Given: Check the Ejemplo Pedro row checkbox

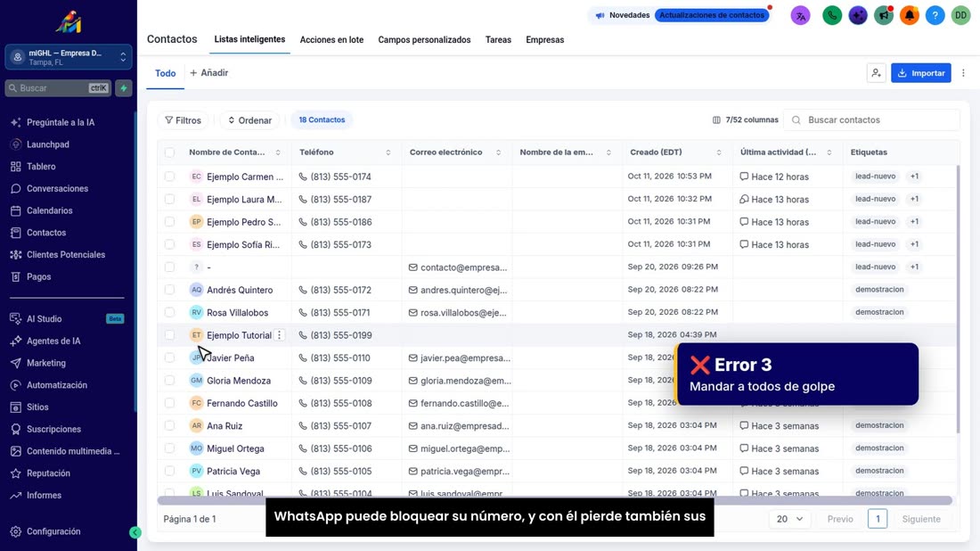Looking at the screenshot, I should click(x=169, y=222).
